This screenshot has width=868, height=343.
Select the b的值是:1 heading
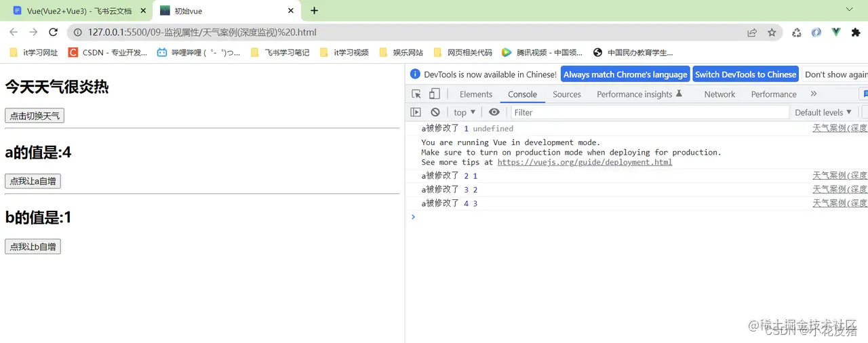pos(38,218)
